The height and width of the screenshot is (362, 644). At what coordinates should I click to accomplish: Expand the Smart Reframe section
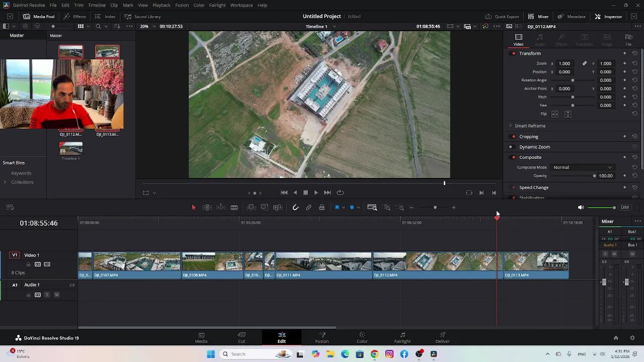pyautogui.click(x=511, y=126)
